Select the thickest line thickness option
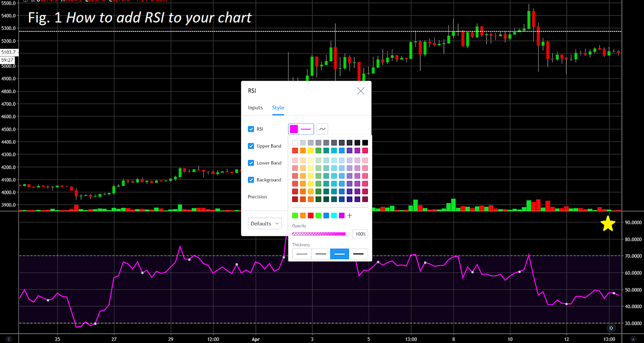The image size is (644, 343). point(358,254)
